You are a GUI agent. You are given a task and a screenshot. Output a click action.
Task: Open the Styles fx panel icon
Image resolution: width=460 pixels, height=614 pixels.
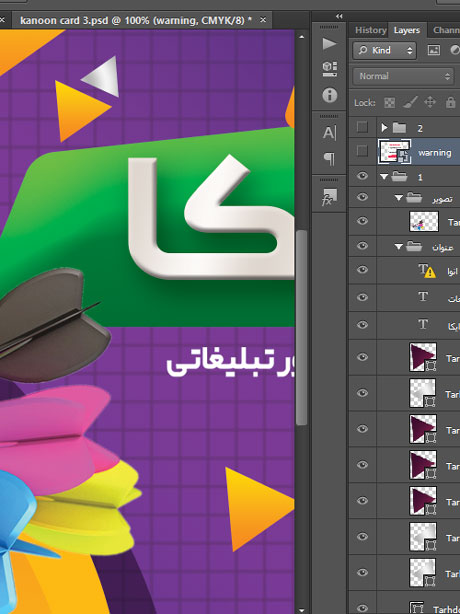329,197
